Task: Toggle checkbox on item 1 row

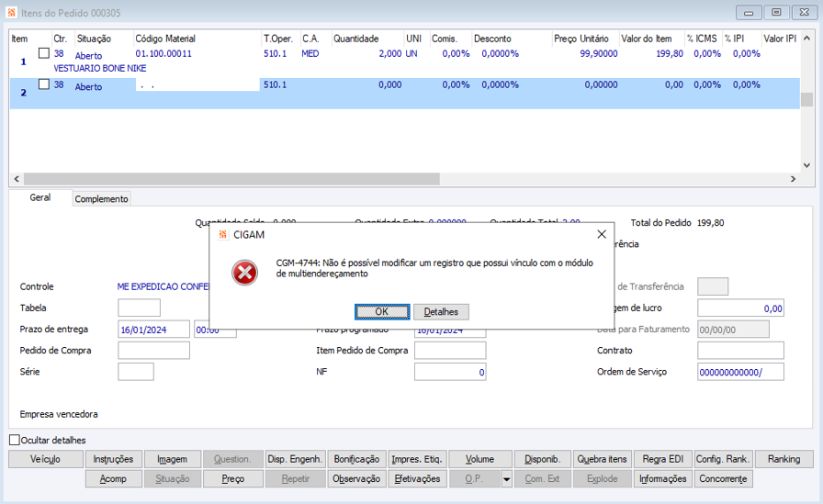Action: click(44, 53)
